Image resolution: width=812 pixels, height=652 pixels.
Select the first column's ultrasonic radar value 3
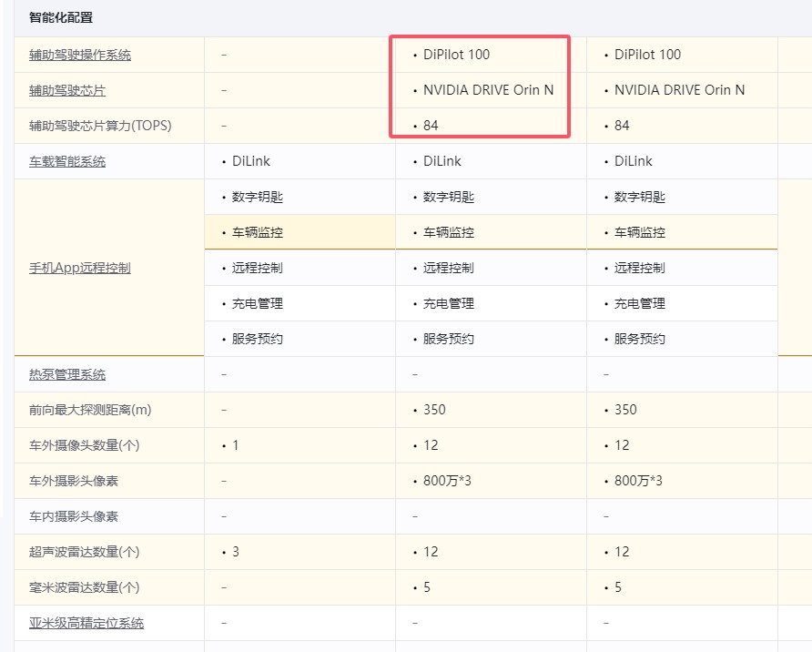click(236, 552)
